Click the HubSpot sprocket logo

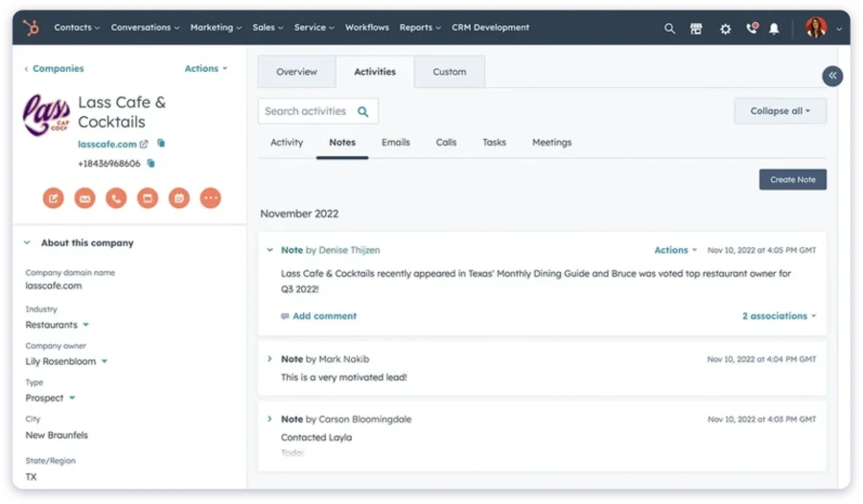click(31, 27)
